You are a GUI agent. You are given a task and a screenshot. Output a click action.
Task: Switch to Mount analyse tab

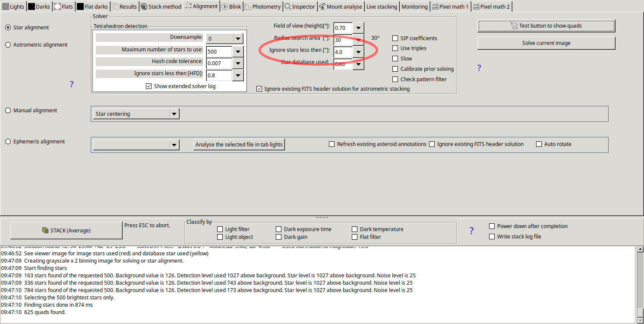[x=341, y=6]
